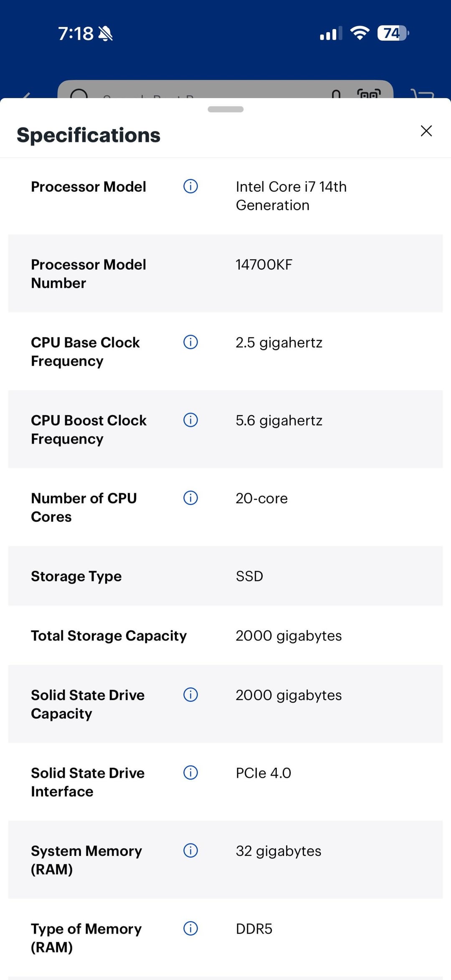Image resolution: width=451 pixels, height=980 pixels.
Task: Tap the battery indicator in status bar
Action: coord(393,33)
